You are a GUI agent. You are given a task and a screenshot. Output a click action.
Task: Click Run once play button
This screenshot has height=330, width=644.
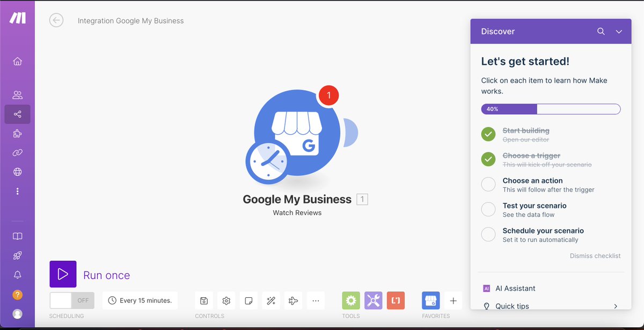point(63,274)
